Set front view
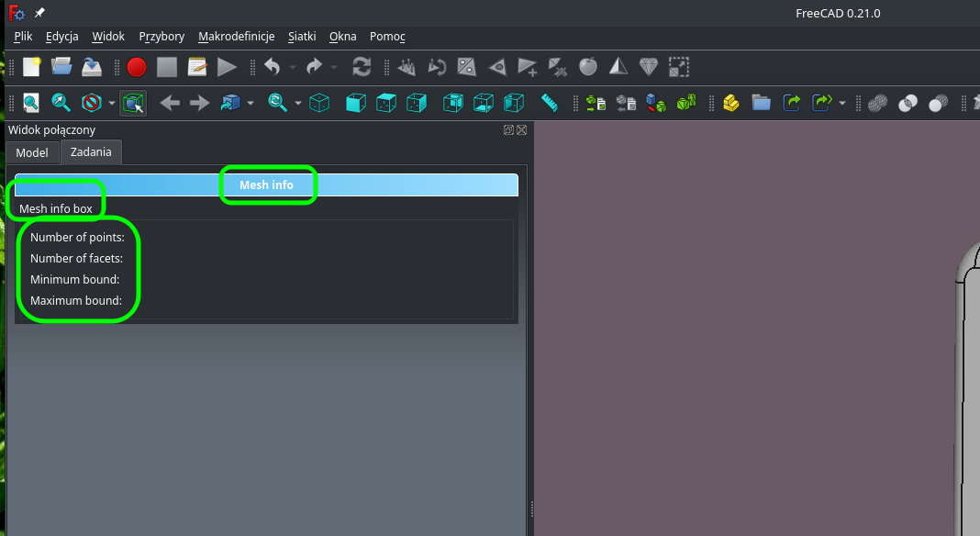 coord(356,103)
